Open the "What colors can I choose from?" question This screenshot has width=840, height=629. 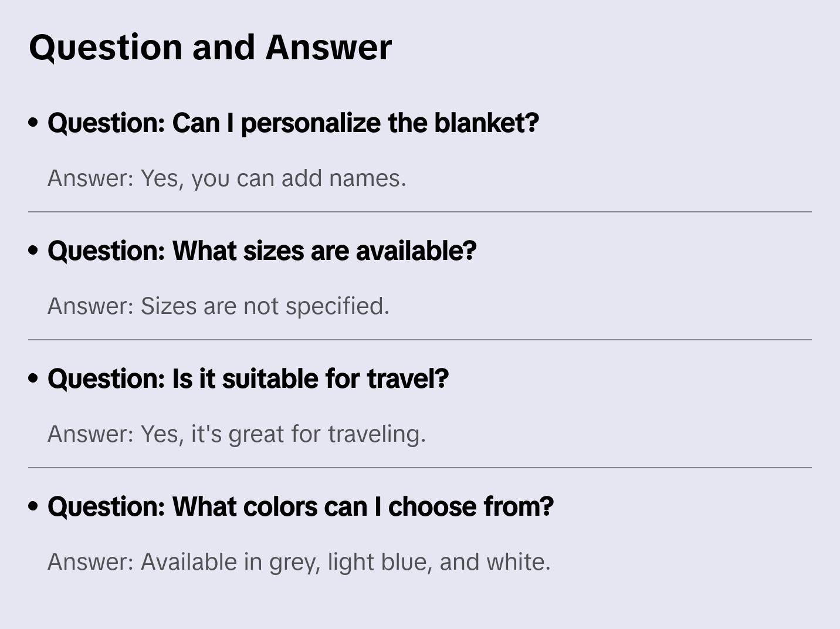(x=300, y=506)
